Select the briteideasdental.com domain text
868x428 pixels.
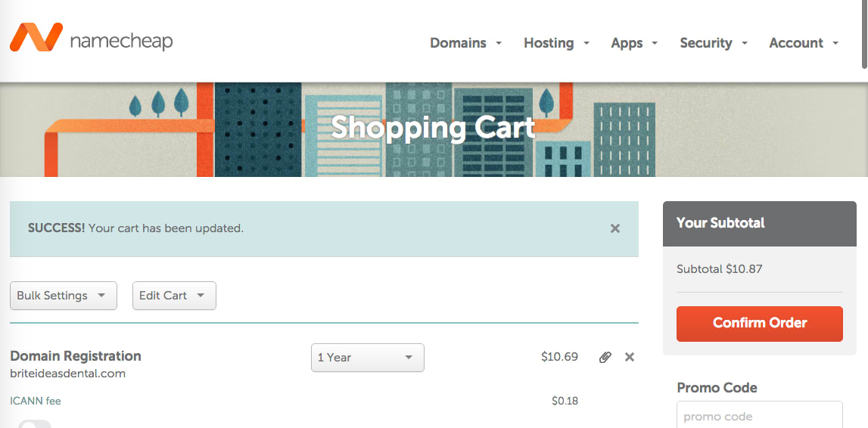point(67,374)
